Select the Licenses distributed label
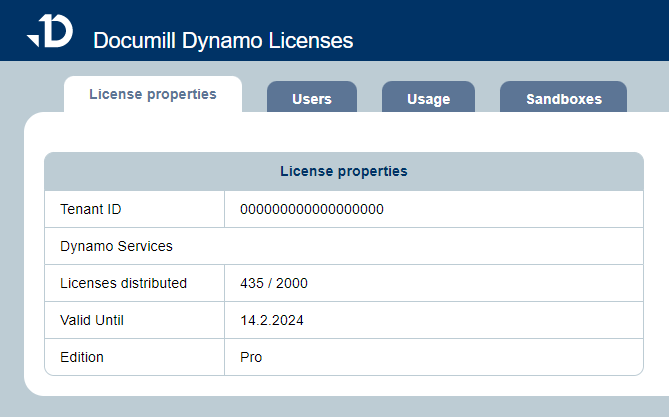 pos(123,283)
